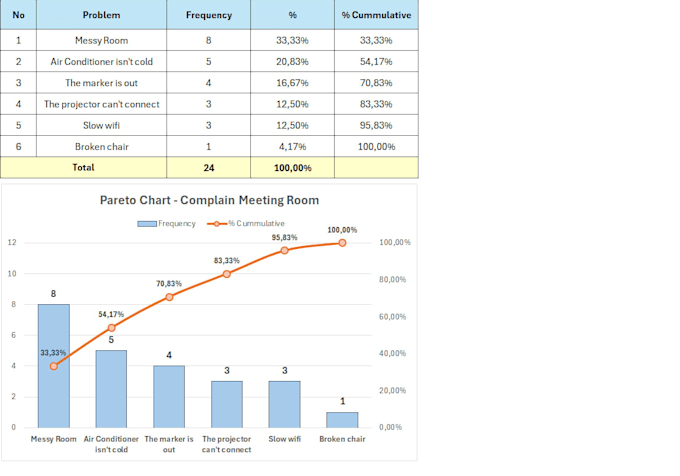The image size is (680, 476).
Task: Select the '% Cummulative' table header cell
Action: pos(376,15)
